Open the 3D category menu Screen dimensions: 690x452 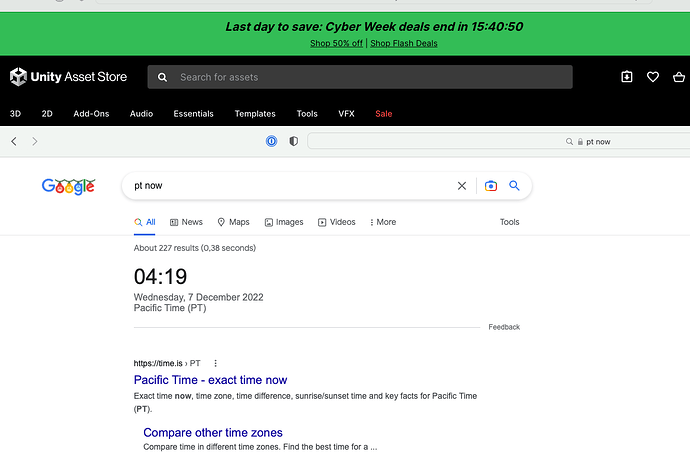(16, 114)
